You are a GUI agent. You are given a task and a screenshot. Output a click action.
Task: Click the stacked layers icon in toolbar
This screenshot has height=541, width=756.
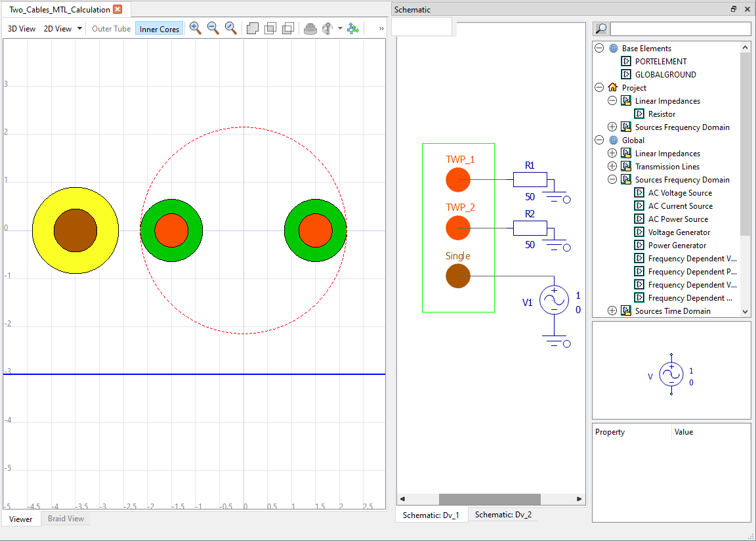[310, 29]
